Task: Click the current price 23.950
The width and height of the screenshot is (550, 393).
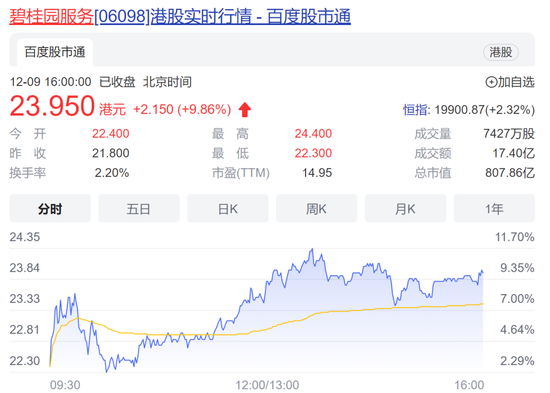Action: [x=52, y=106]
